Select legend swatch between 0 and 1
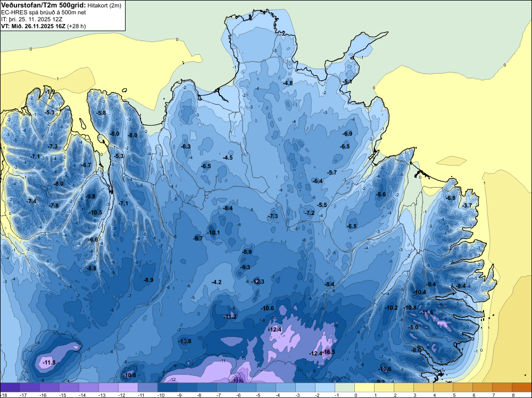Image resolution: width=532 pixels, height=398 pixels. coord(364,387)
